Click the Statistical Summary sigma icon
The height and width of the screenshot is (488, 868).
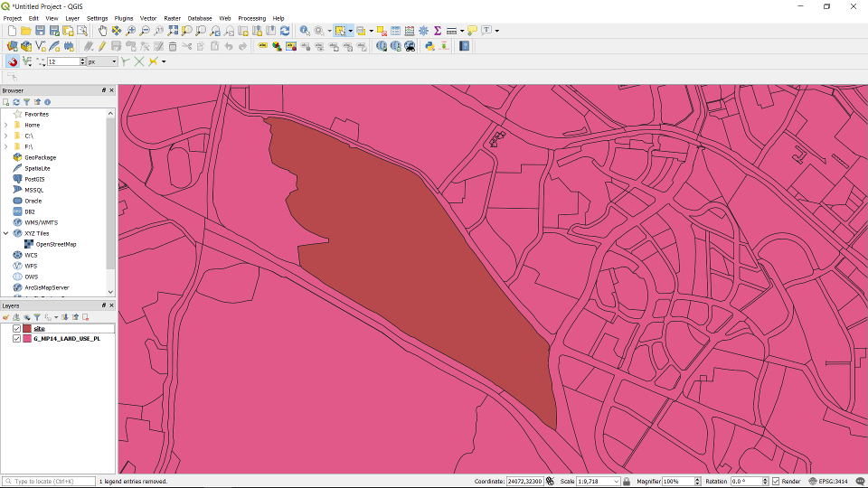click(437, 31)
